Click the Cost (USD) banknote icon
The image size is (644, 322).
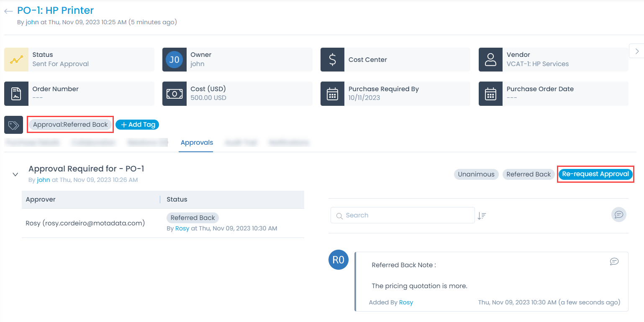(x=174, y=94)
